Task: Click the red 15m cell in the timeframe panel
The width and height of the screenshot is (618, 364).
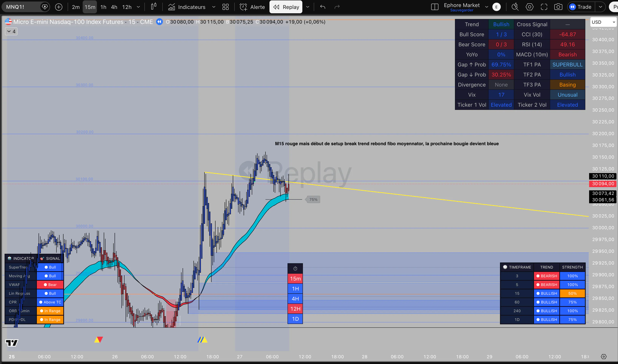Action: [x=295, y=279]
